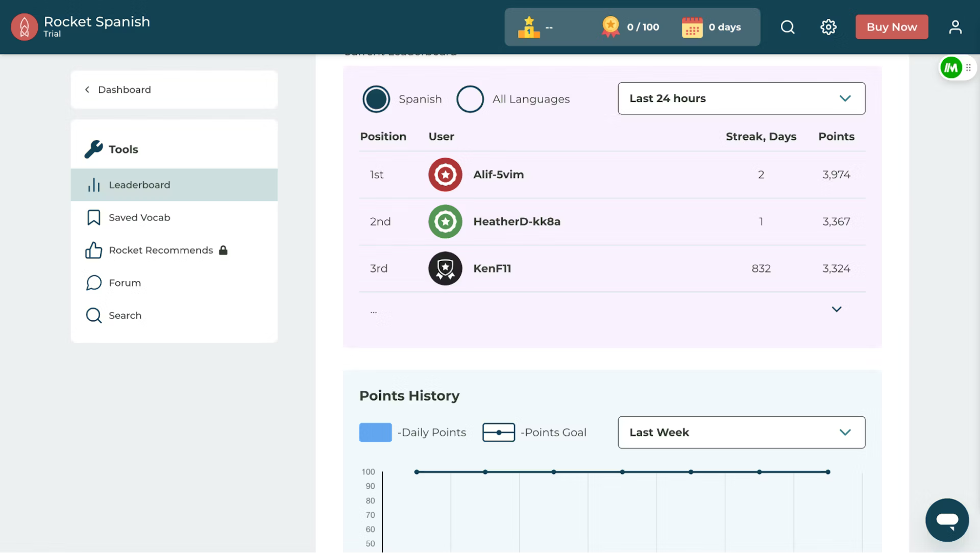980x553 pixels.
Task: Go back to Dashboard
Action: [x=174, y=89]
